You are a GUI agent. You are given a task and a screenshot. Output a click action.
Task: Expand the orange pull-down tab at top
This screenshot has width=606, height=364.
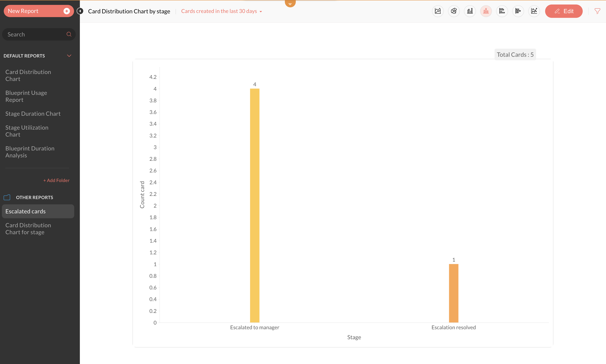click(x=290, y=3)
